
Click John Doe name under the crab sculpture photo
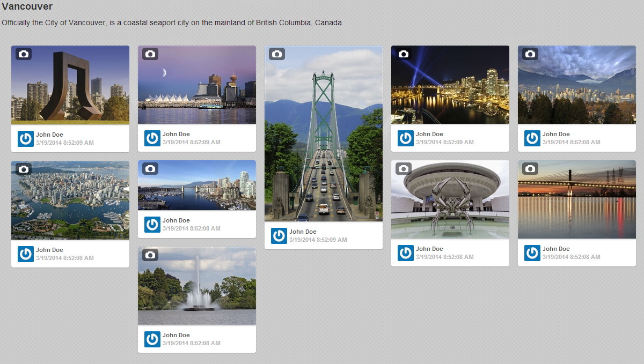click(x=429, y=249)
